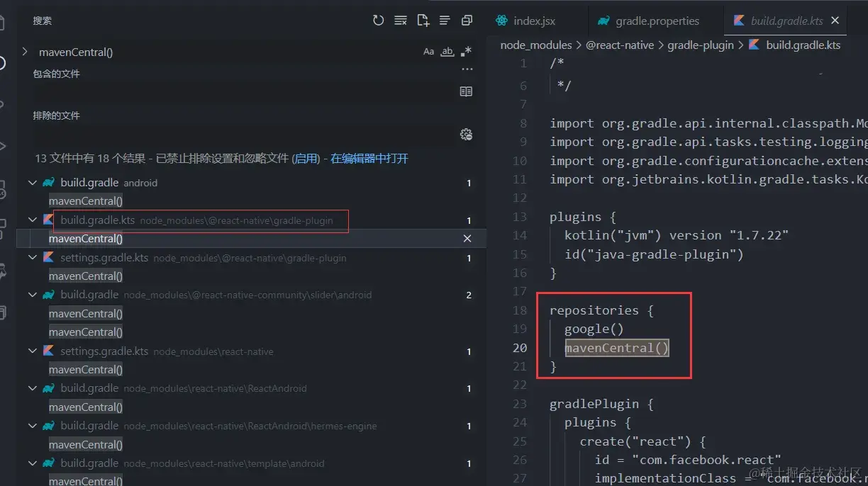
Task: Click the exclude settings gear icon
Action: [x=467, y=134]
